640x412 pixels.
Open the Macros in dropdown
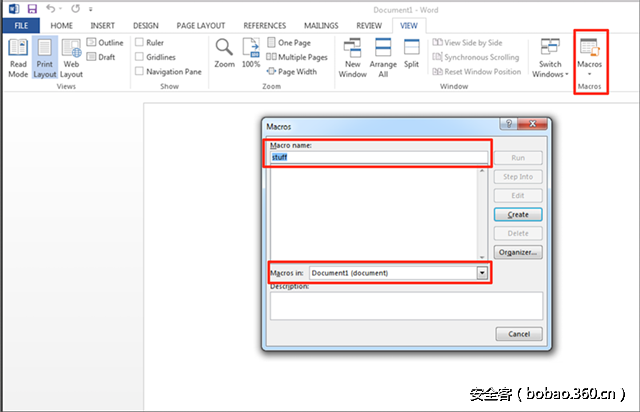click(x=482, y=273)
